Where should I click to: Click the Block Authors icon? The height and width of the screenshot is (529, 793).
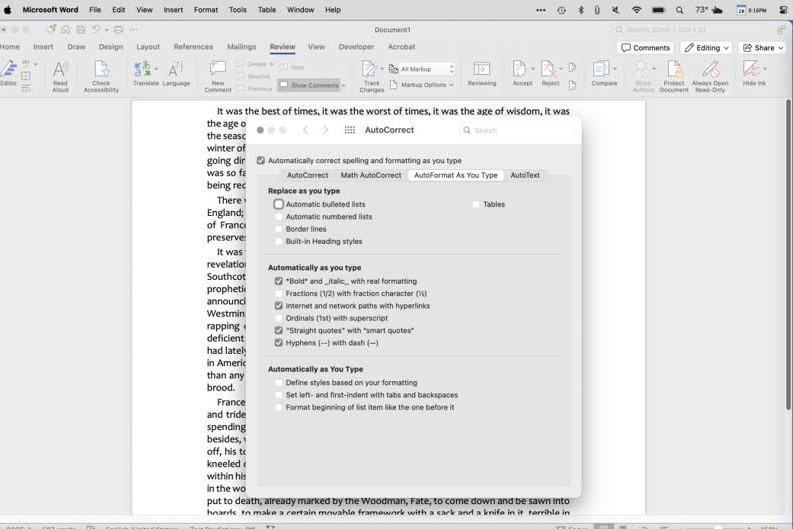click(x=642, y=69)
